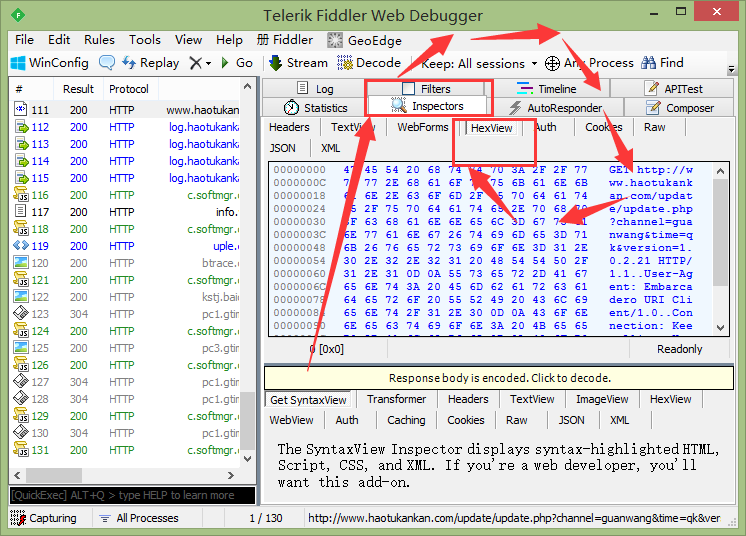Screen dimensions: 746x536
Task: Click the Remove sessions X icon
Action: (196, 63)
